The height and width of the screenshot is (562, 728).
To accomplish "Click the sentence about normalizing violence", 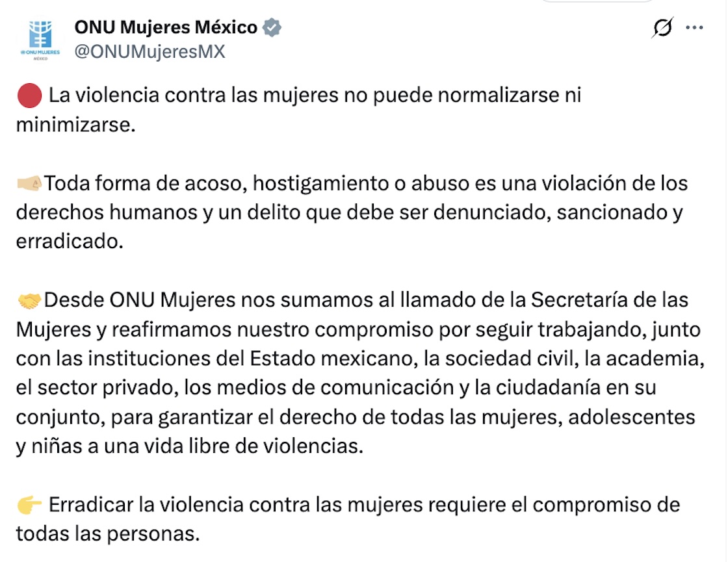I will coord(305,94).
